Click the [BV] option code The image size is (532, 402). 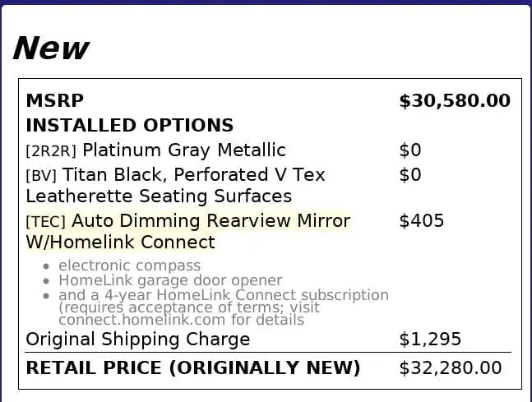pyautogui.click(x=41, y=176)
